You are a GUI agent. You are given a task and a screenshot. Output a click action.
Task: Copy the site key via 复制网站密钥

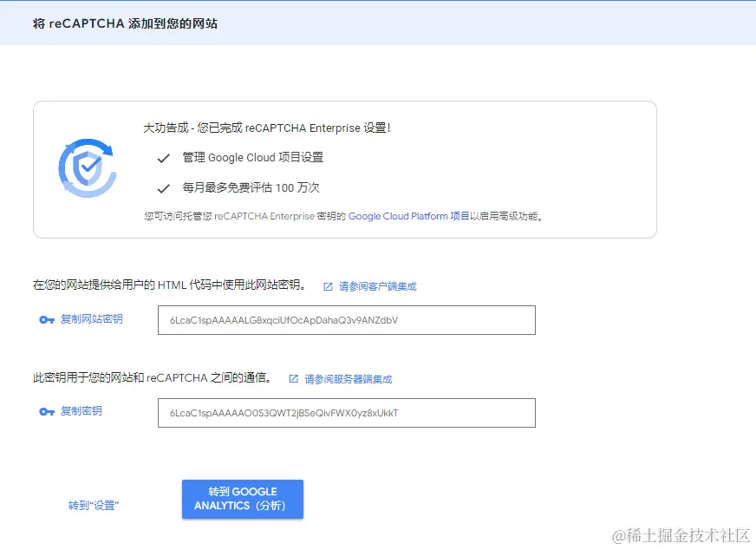[x=92, y=319]
